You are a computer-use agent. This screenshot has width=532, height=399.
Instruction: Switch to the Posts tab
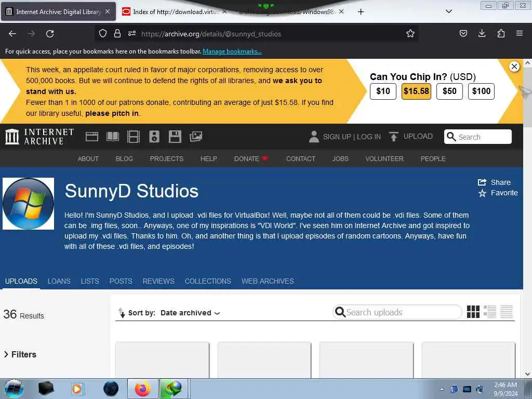tap(121, 281)
